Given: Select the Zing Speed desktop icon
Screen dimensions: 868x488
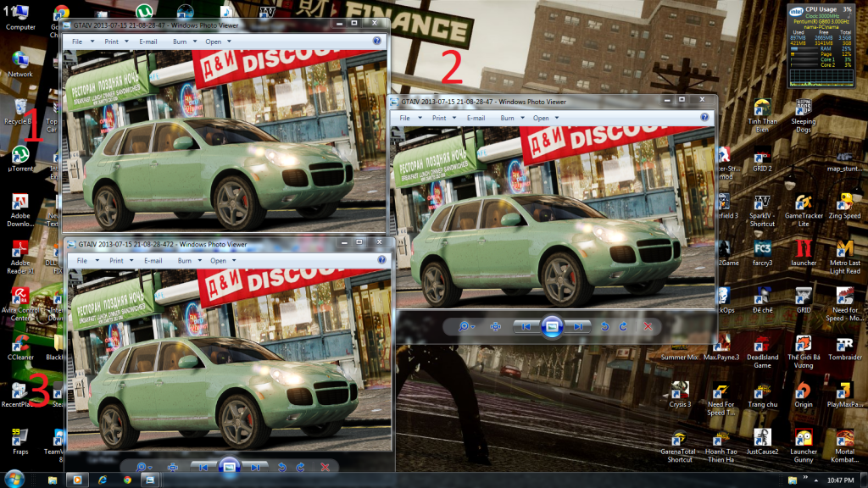Looking at the screenshot, I should point(844,206).
